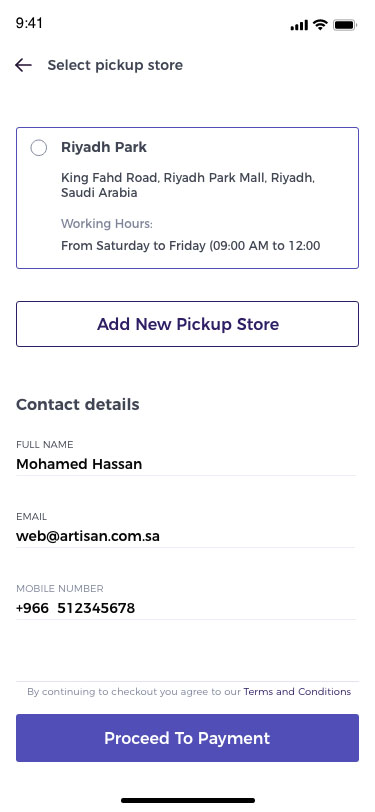
Task: Click the Add New Pickup Store button
Action: click(188, 324)
